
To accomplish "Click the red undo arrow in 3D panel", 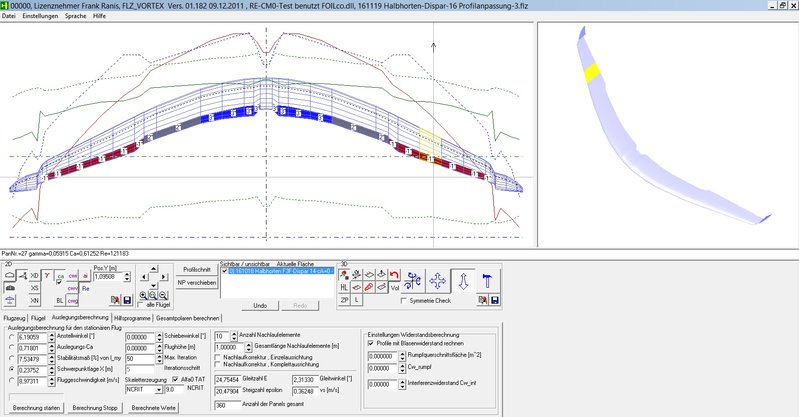I will (x=393, y=274).
